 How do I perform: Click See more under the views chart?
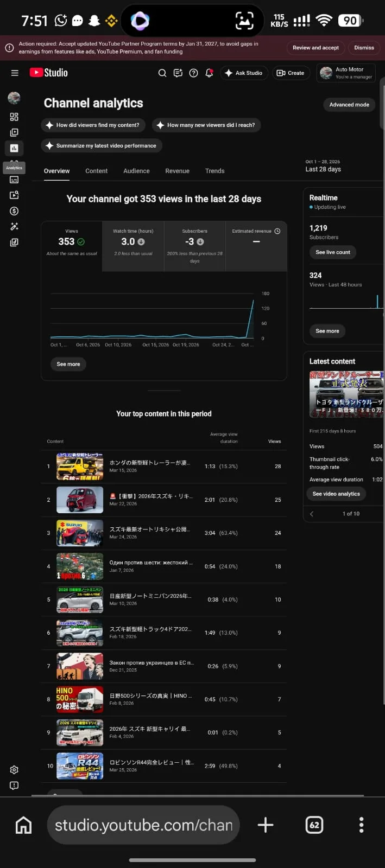68,364
